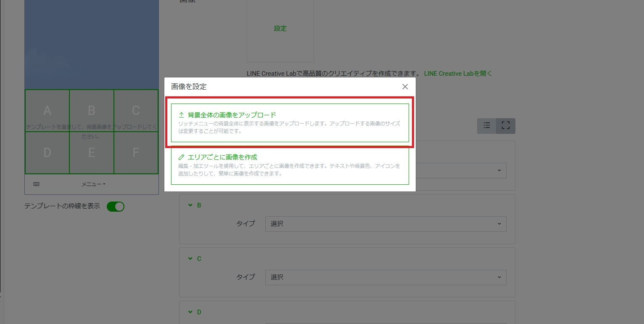Choose エリアごとに画像を作成 option
The width and height of the screenshot is (644, 324).
[x=290, y=165]
